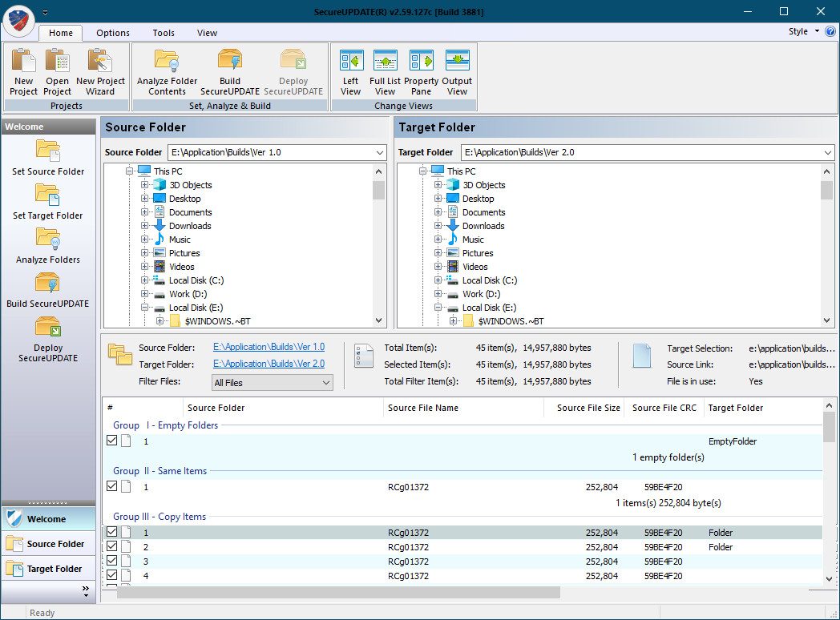This screenshot has width=840, height=620.
Task: Select the Source Folder navigation pane tab
Action: 48,544
